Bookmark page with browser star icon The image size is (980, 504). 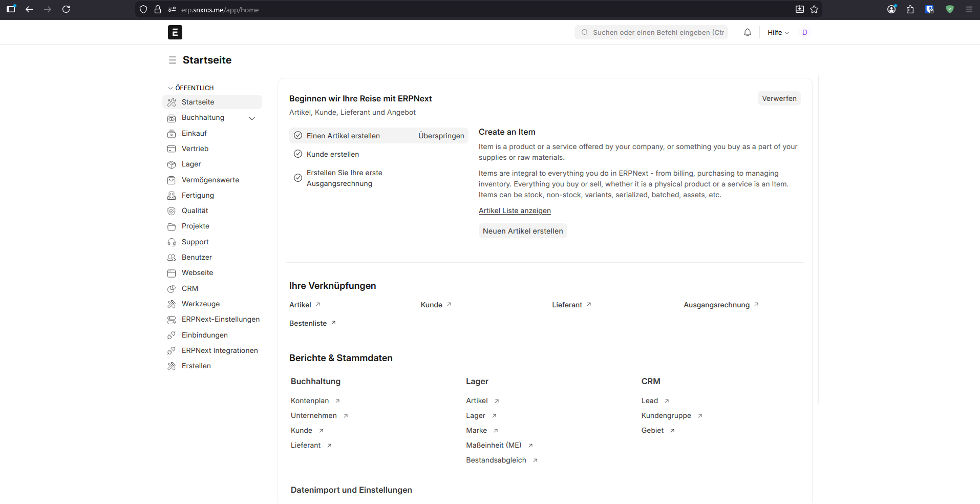(814, 9)
